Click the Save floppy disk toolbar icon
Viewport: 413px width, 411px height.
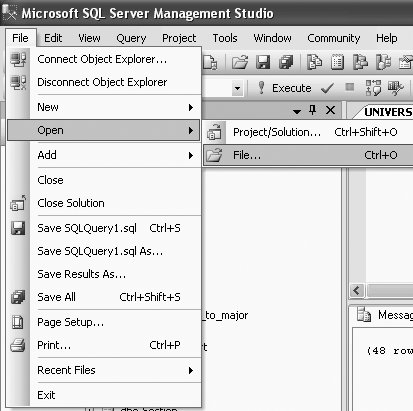click(x=263, y=62)
